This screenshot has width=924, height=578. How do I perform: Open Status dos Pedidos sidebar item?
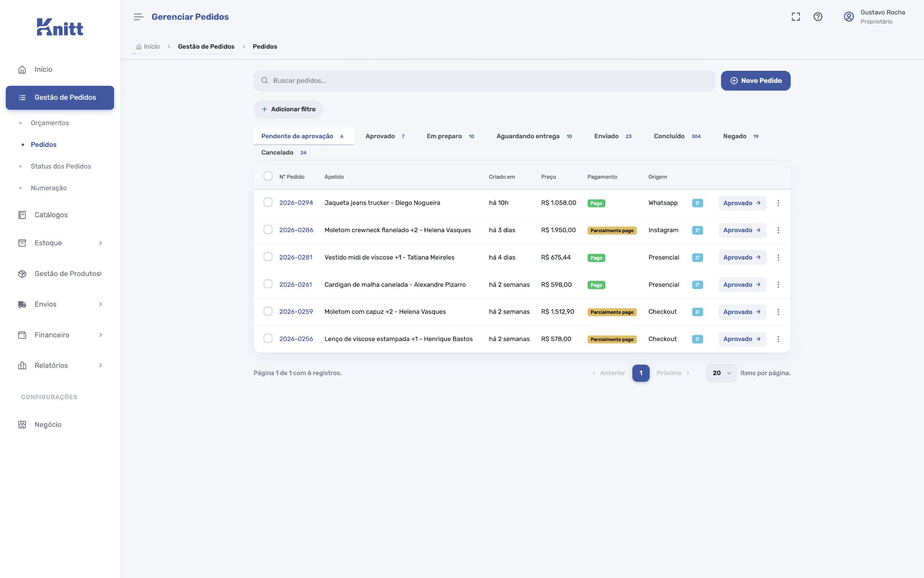(61, 166)
